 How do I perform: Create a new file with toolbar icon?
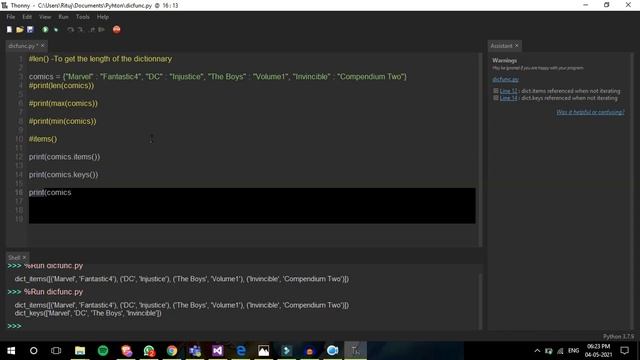tap(9, 29)
